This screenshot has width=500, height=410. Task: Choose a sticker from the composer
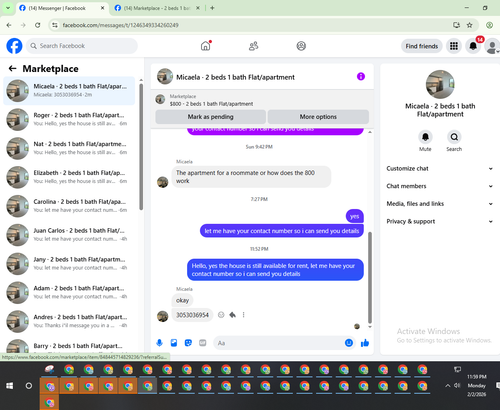tap(188, 343)
